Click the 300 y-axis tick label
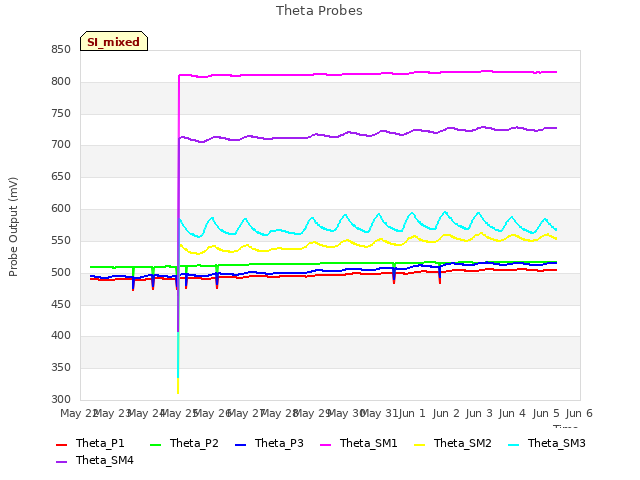The width and height of the screenshot is (640, 480). coord(61,399)
